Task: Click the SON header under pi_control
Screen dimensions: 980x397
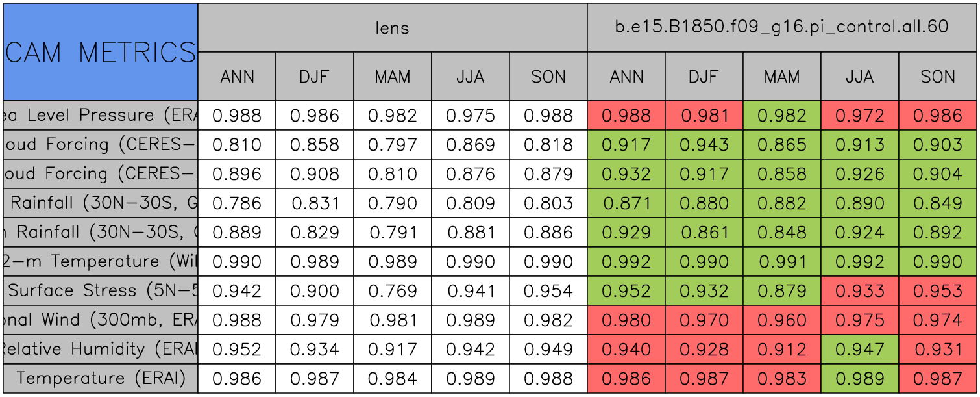Action: coord(938,77)
